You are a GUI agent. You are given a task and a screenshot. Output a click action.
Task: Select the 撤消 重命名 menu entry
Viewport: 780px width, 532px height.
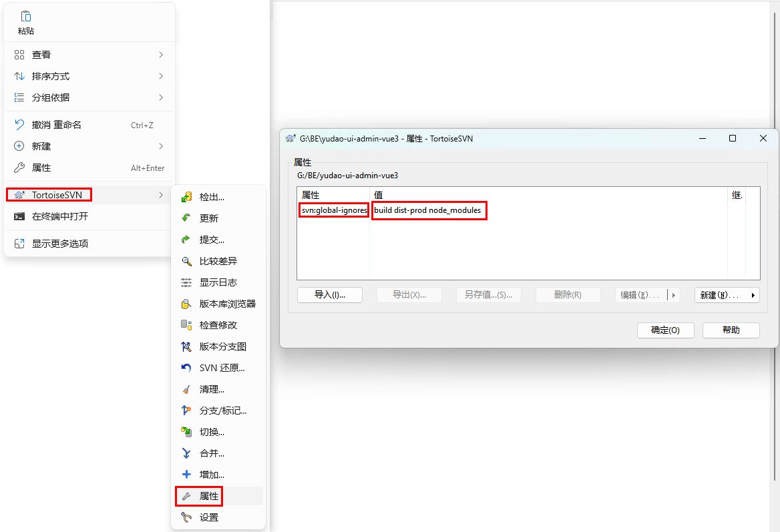point(89,125)
